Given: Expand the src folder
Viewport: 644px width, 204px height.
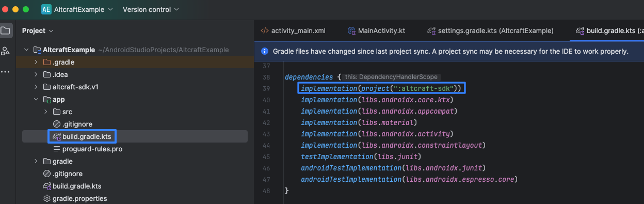Looking at the screenshot, I should click(45, 112).
